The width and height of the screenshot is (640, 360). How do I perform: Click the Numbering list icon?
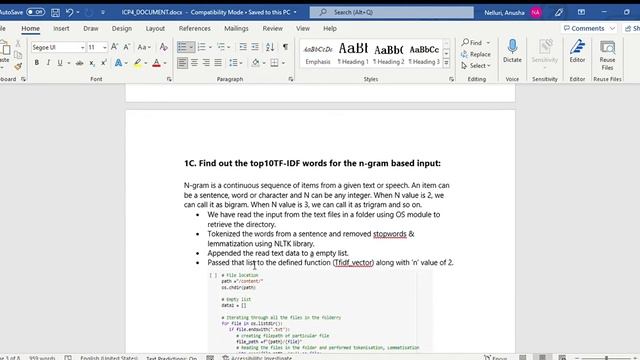click(x=202, y=47)
